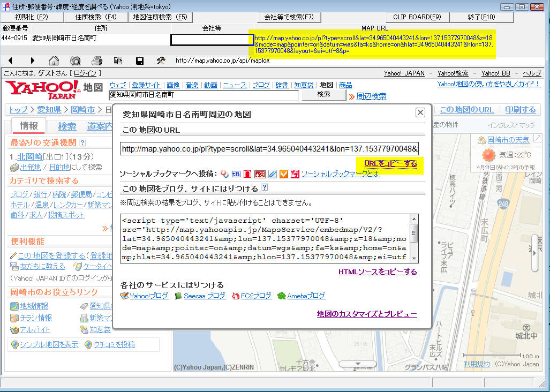This screenshot has height=392, width=550.
Task: Click the 住所検索 (F4) menu button
Action: pos(96,17)
